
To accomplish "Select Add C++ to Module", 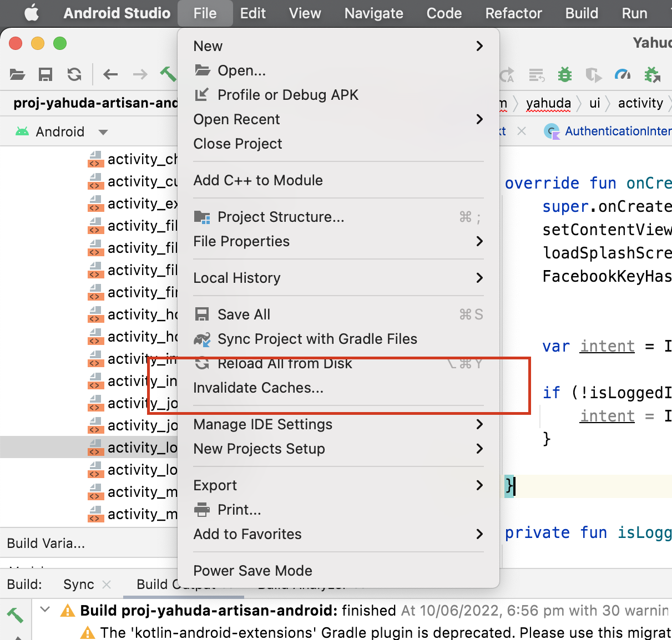I will pos(338,180).
